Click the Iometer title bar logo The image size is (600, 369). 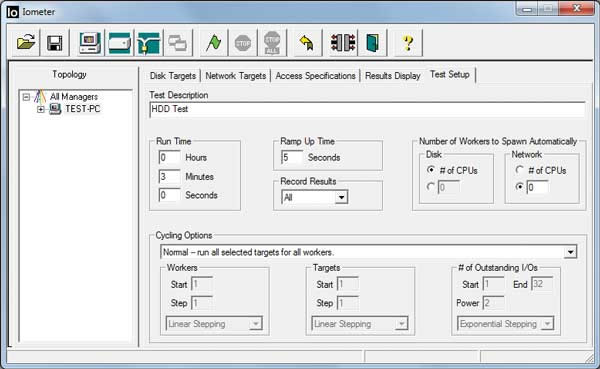coord(12,12)
